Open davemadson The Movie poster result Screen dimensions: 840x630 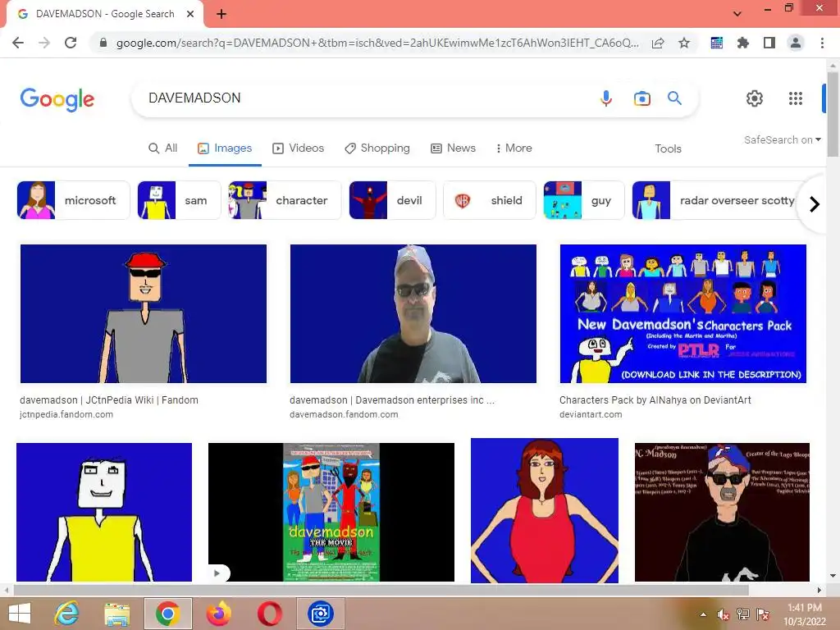pos(331,512)
